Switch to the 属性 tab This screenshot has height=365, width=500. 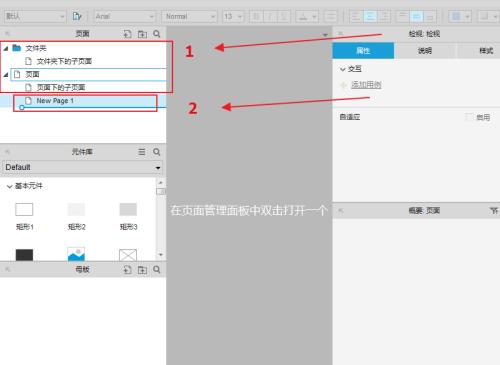tap(363, 51)
